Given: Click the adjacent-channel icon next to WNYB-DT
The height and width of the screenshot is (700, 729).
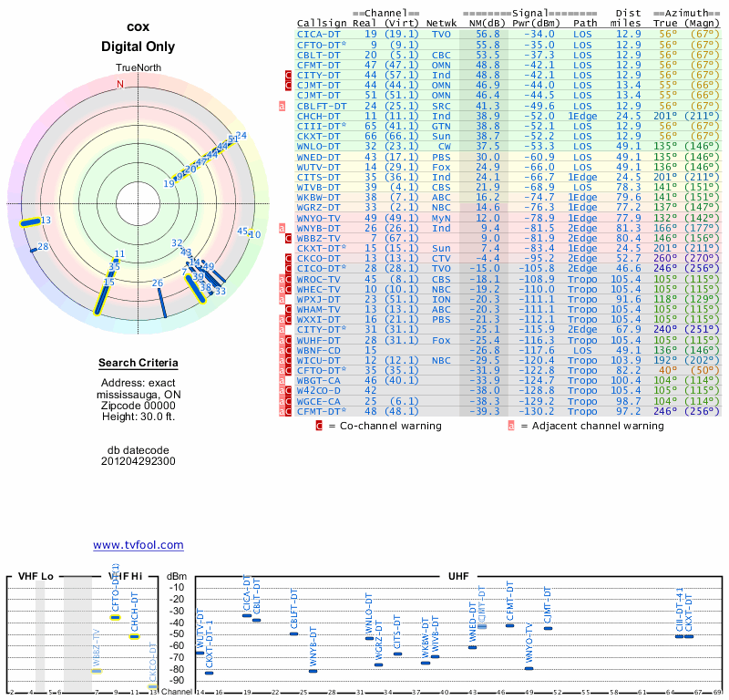Looking at the screenshot, I should click(282, 227).
